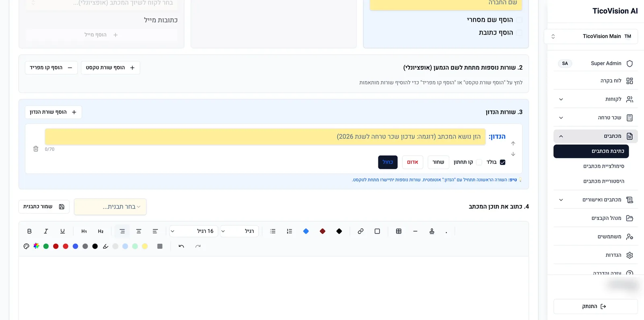Image resolution: width=644 pixels, height=320 pixels.
Task: Open לוח בקרה in the sidebar
Action: (596, 81)
